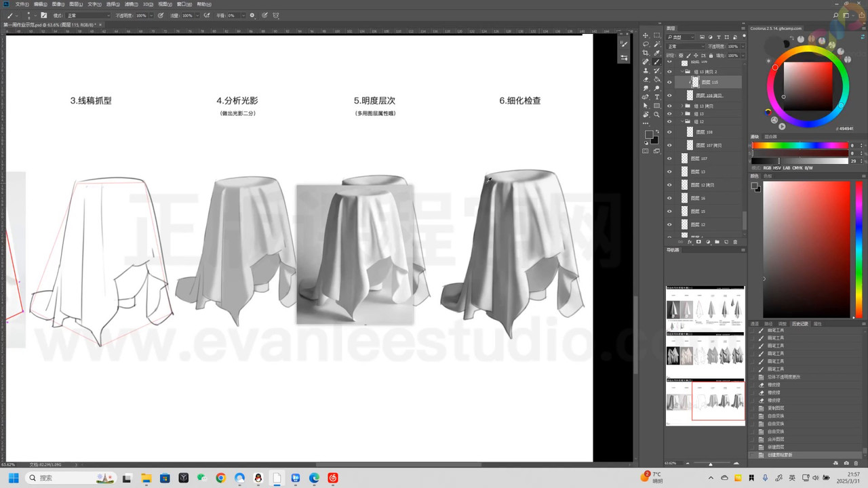Select the Path Selection arrow tool
868x488 pixels.
coord(646,106)
